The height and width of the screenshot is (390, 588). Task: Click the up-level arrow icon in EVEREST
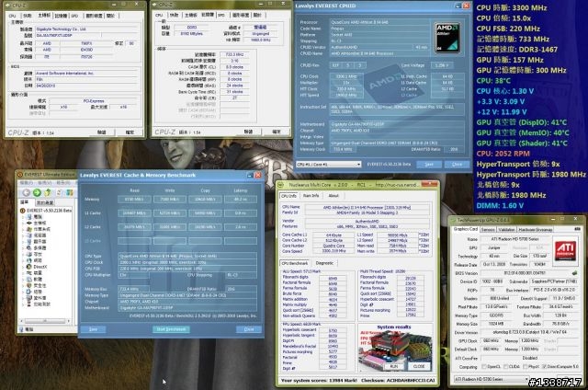(48, 193)
